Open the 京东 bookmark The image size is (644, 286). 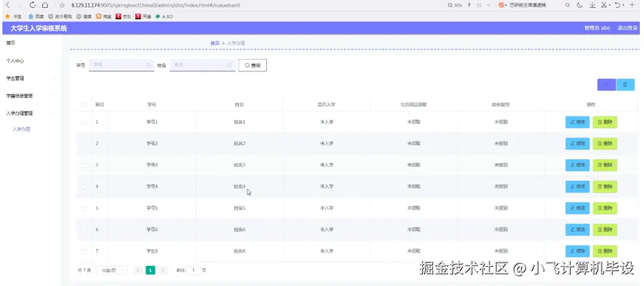click(123, 17)
